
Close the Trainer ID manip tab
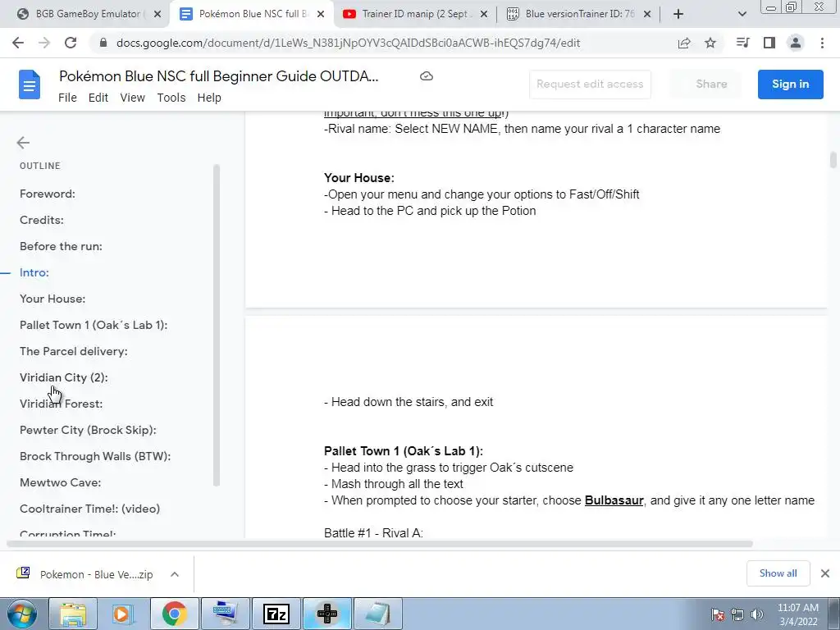click(x=484, y=14)
